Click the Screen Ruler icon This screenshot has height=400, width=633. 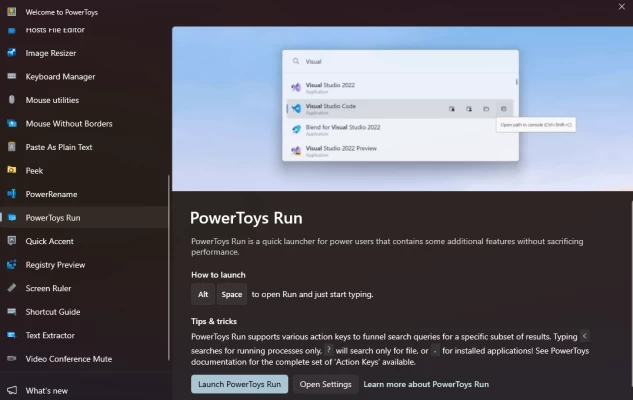[11, 288]
